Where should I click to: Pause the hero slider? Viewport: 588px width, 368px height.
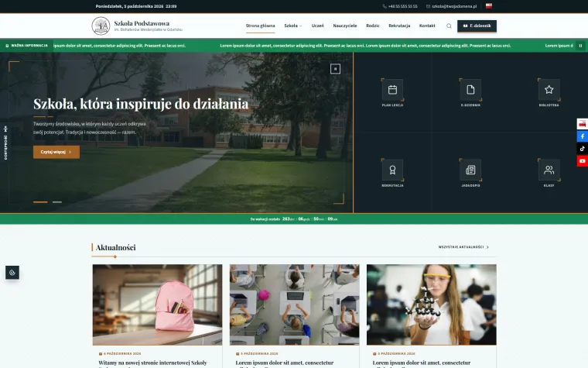335,69
